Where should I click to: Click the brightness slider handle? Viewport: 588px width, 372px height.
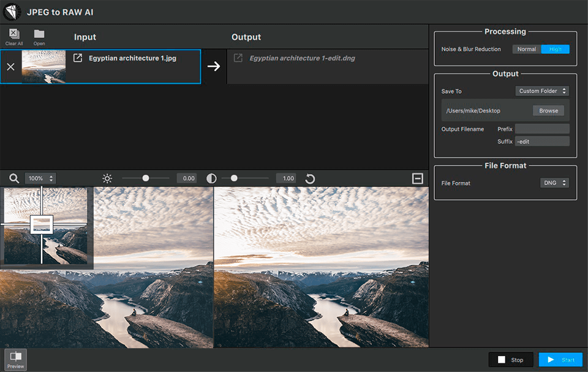[146, 178]
